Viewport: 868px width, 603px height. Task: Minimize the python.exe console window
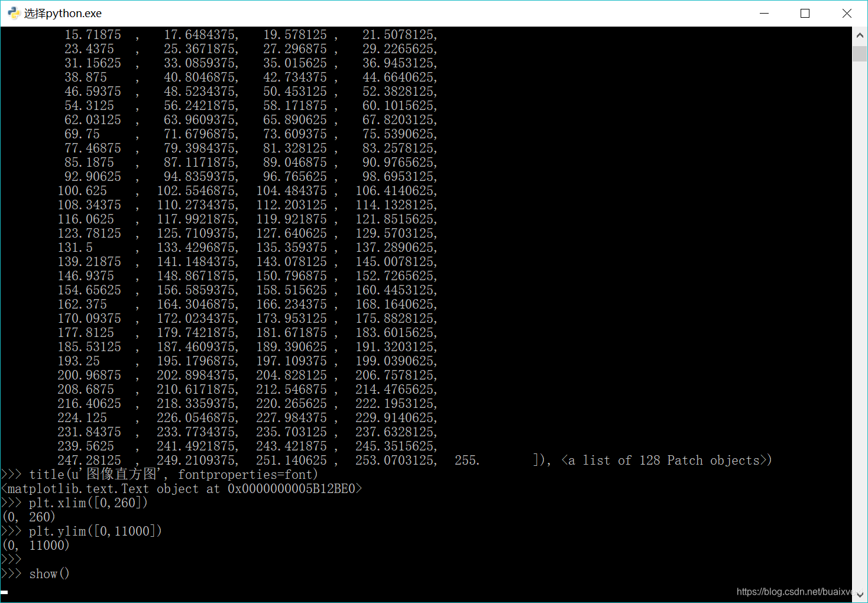764,13
